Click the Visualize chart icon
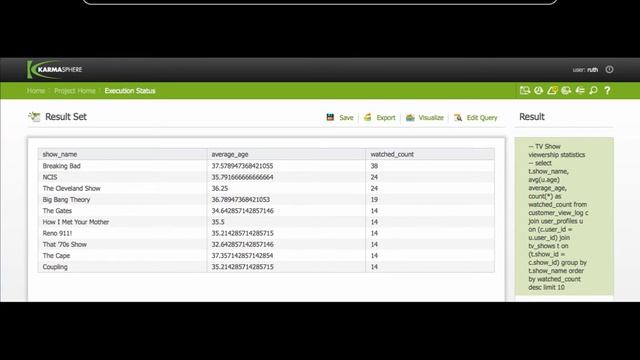 tap(410, 118)
